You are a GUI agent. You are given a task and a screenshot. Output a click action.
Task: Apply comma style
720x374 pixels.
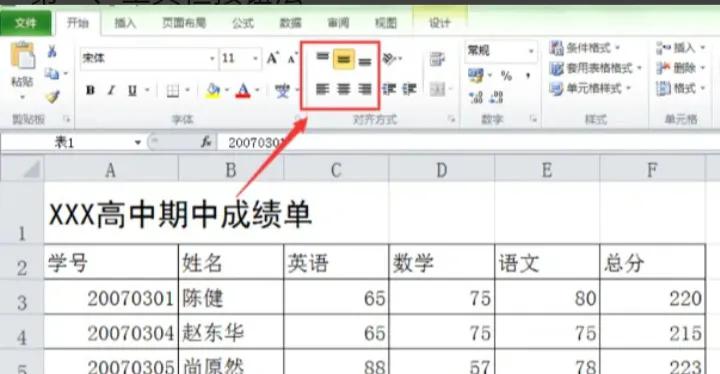pos(528,75)
